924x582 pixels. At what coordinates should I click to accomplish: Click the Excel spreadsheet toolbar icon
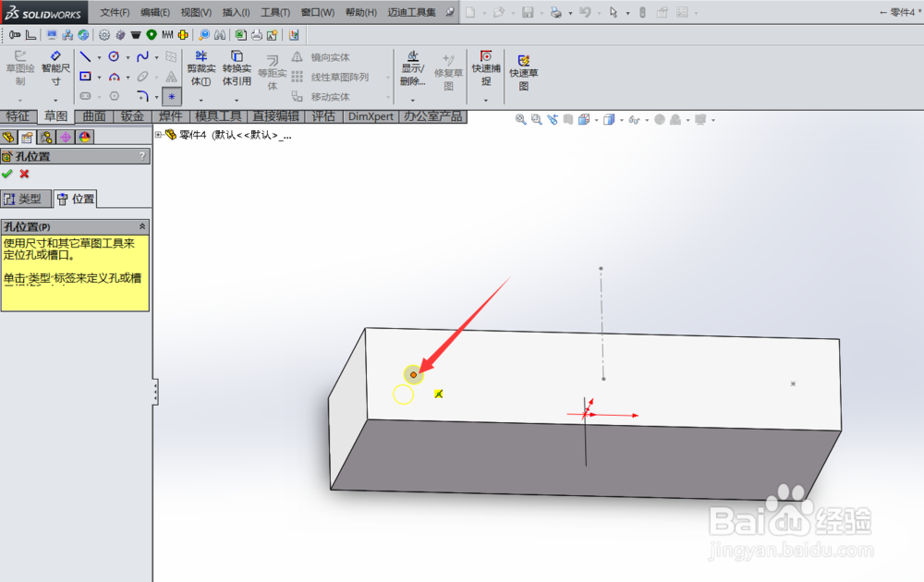pyautogui.click(x=240, y=35)
